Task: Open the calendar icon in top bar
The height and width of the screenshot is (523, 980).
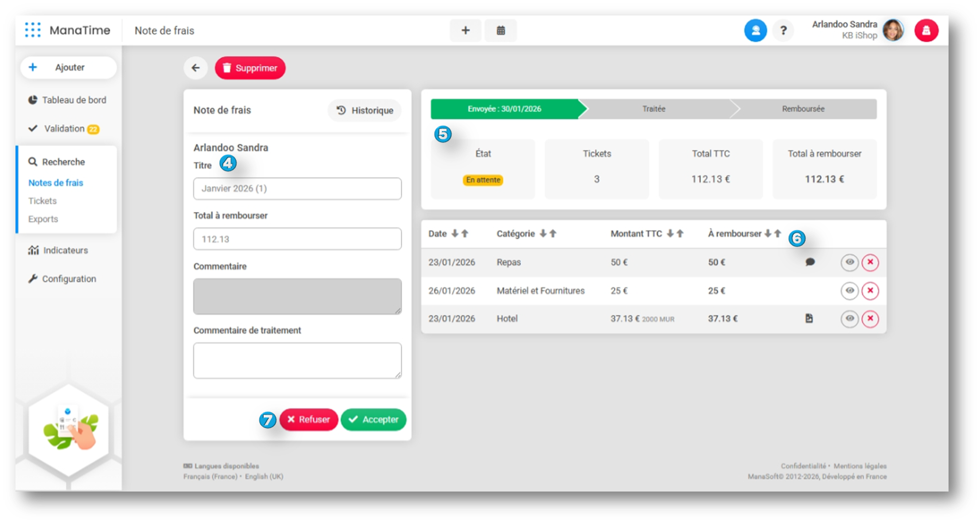Action: [500, 31]
